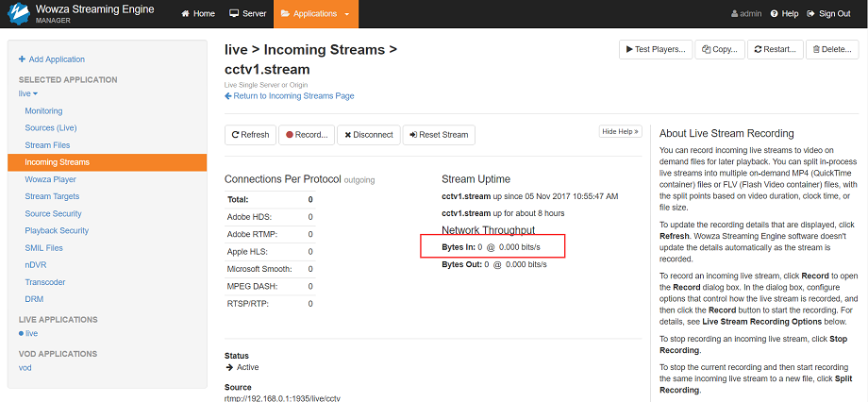Click the Delete button
The height and width of the screenshot is (402, 868).
coord(831,49)
